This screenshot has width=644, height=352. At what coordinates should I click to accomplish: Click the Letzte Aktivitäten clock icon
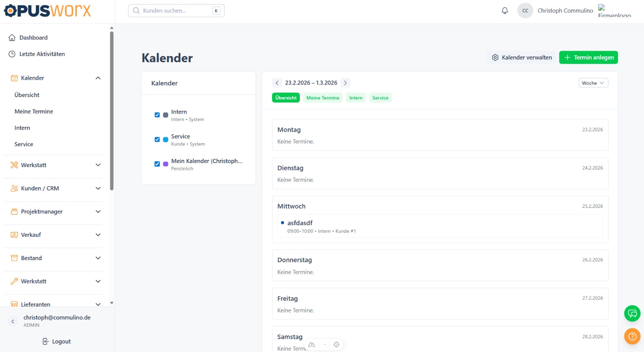[12, 54]
